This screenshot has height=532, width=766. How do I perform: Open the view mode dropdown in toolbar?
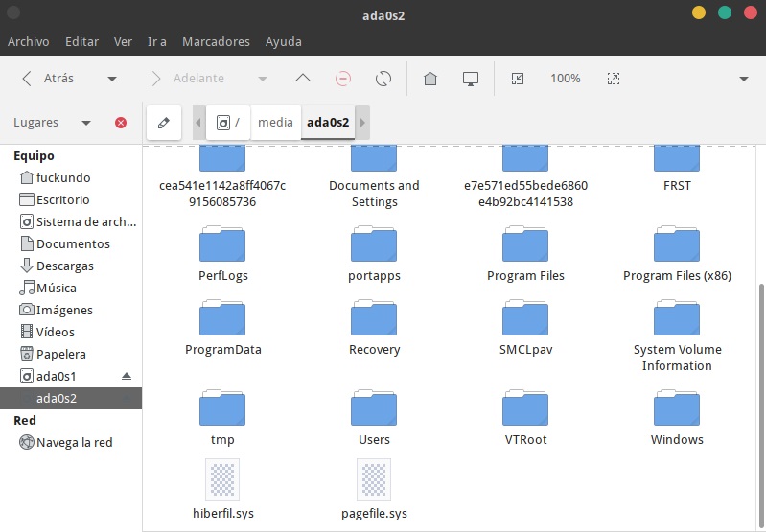tap(744, 79)
